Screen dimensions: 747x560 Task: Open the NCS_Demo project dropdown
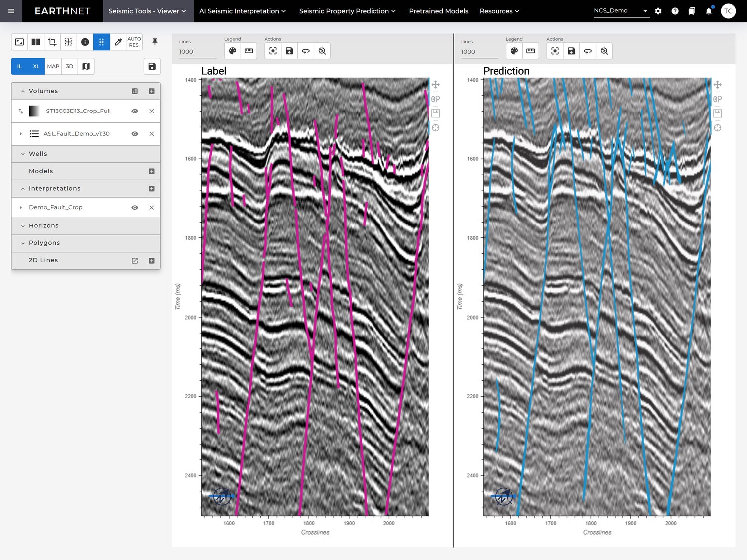(x=645, y=10)
